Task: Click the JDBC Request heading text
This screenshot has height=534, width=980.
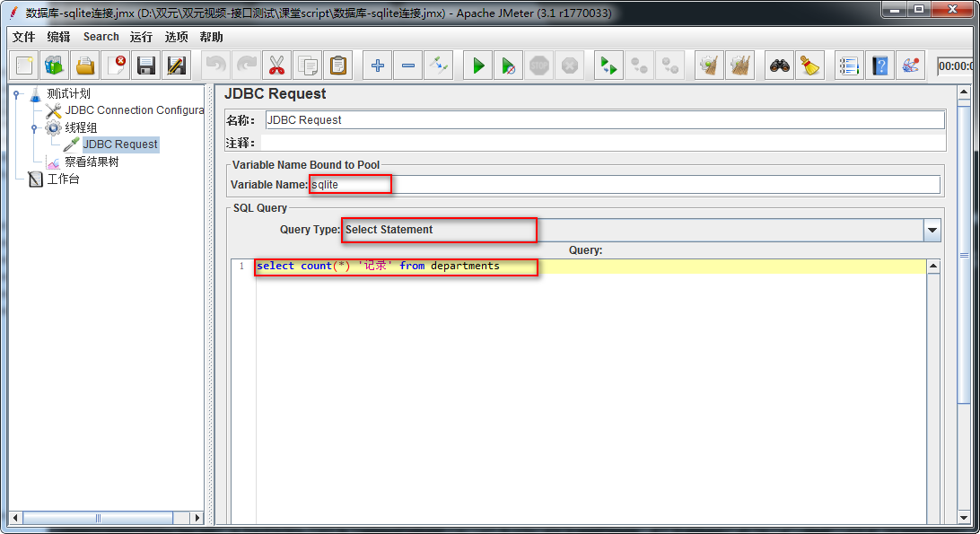Action: click(x=275, y=94)
